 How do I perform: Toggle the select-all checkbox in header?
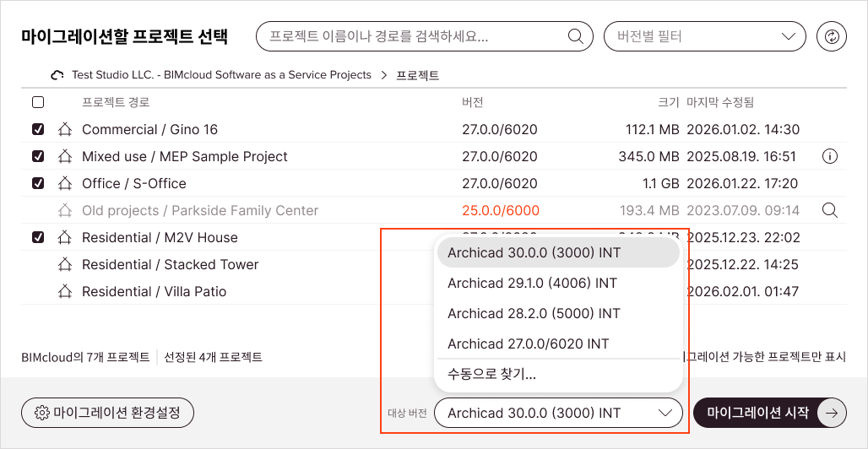click(x=38, y=102)
